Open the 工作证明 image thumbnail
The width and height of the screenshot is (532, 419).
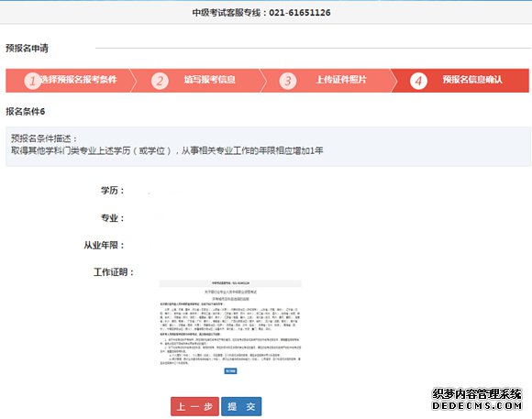pyautogui.click(x=230, y=327)
